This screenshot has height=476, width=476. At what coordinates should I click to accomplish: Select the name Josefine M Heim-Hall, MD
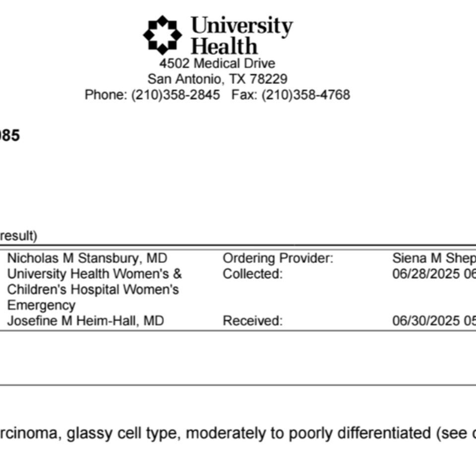[86, 321]
